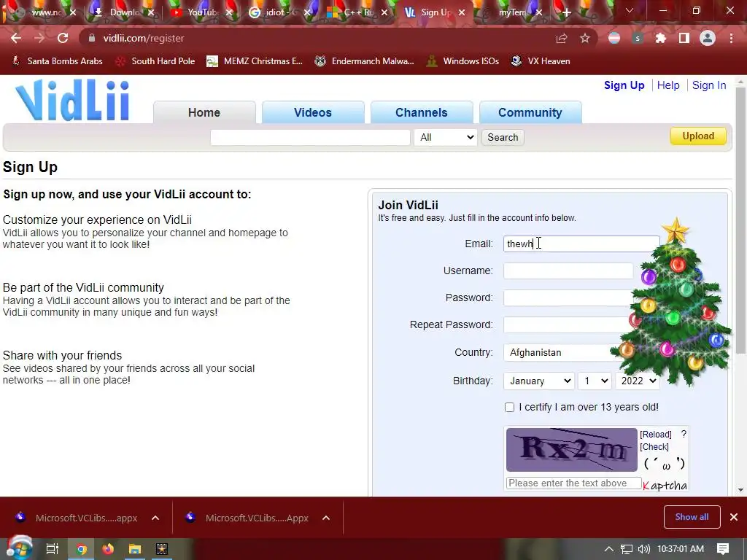Screen dimensions: 747x560
Task: Click the Sign Up link at top
Action: click(624, 85)
